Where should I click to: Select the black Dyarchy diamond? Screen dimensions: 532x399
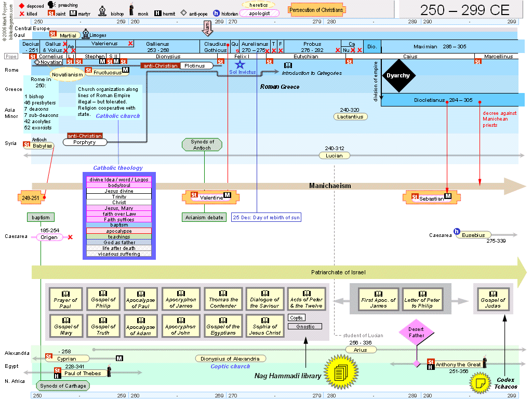coord(398,75)
